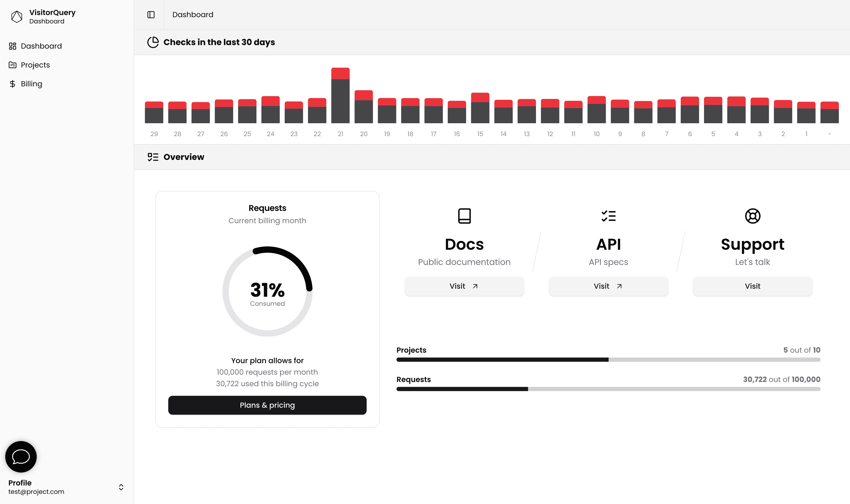Click Visit under API specs
850x504 pixels.
point(608,286)
